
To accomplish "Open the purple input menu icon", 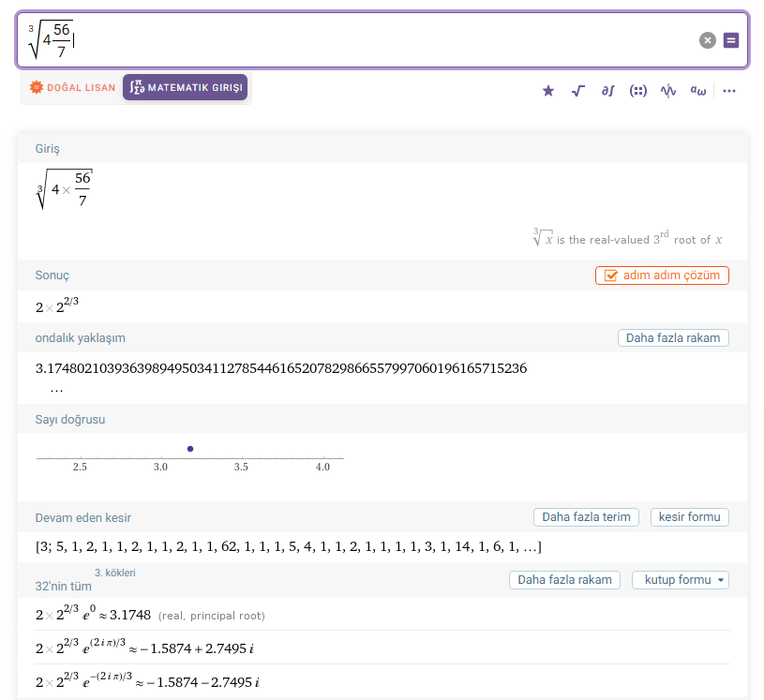I will coord(731,40).
